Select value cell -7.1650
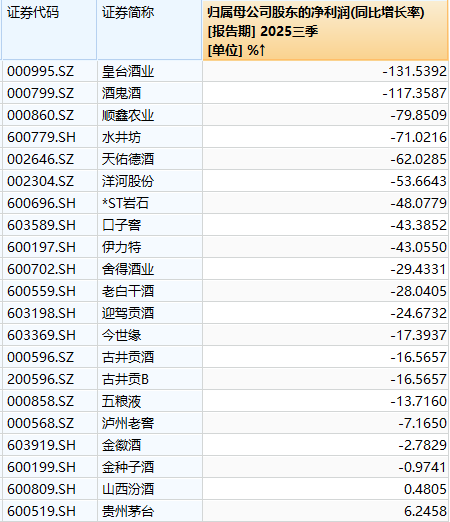 coord(325,423)
